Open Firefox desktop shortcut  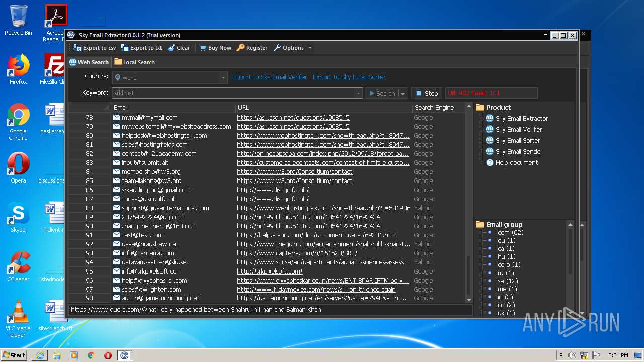point(18,69)
